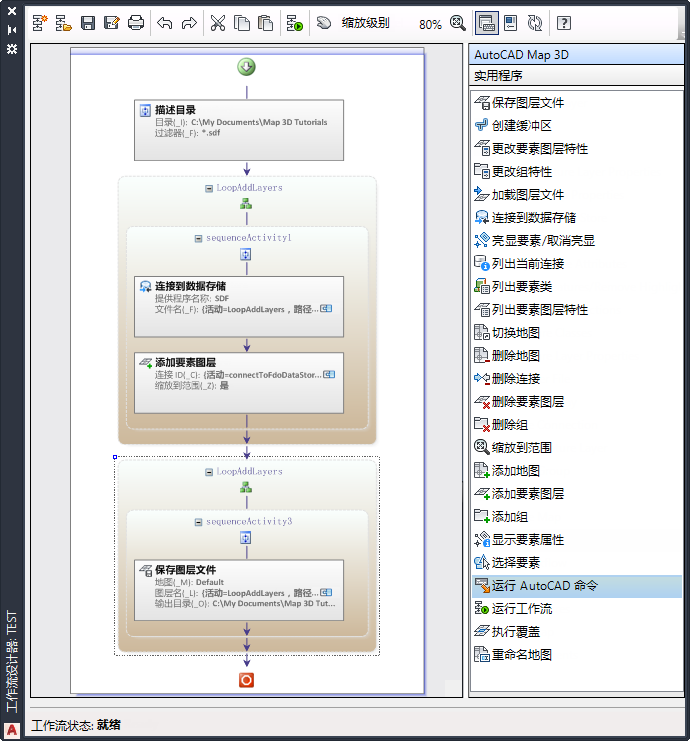
Task: Select the 添加要素图层 activity box in workflow
Action: (239, 383)
